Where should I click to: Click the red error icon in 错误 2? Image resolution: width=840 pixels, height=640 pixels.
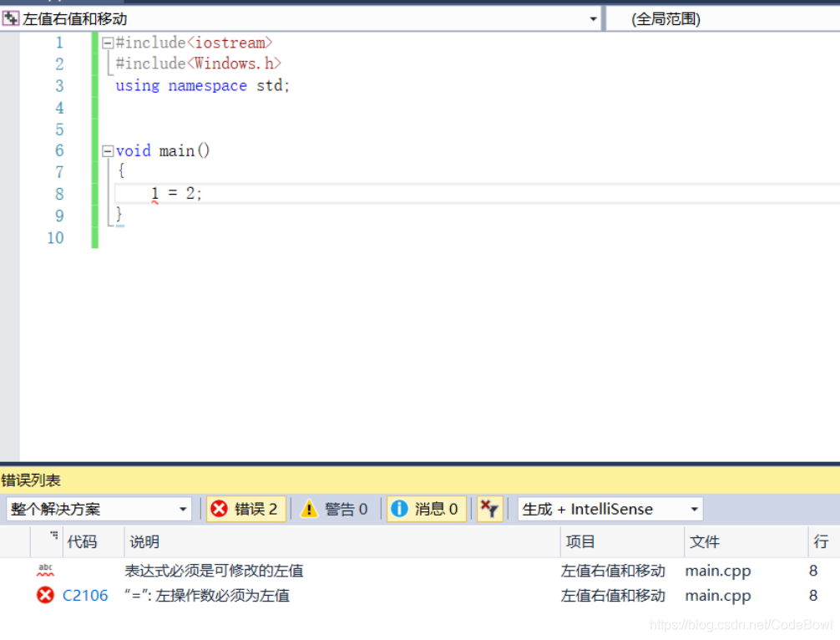(219, 509)
